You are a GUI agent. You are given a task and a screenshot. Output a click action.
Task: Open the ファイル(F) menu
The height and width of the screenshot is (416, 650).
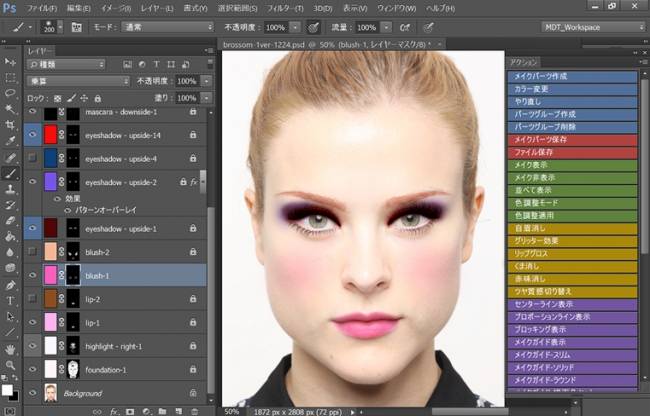tap(41, 8)
